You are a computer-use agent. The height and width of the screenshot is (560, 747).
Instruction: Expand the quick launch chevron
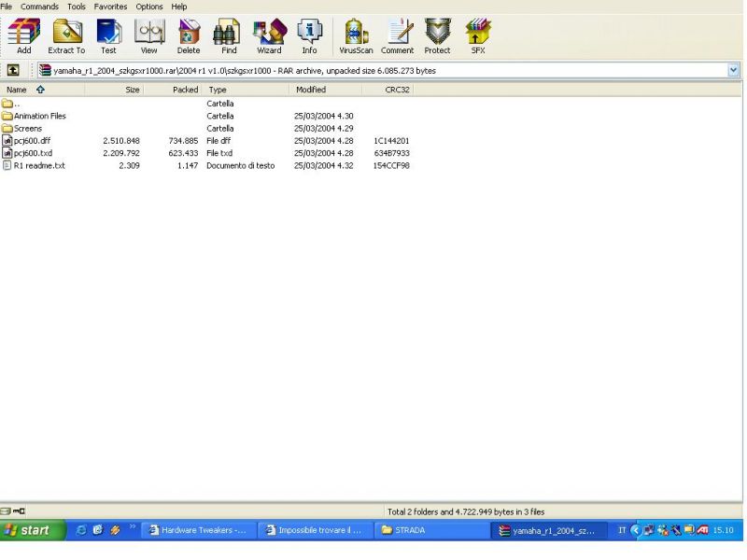133,526
